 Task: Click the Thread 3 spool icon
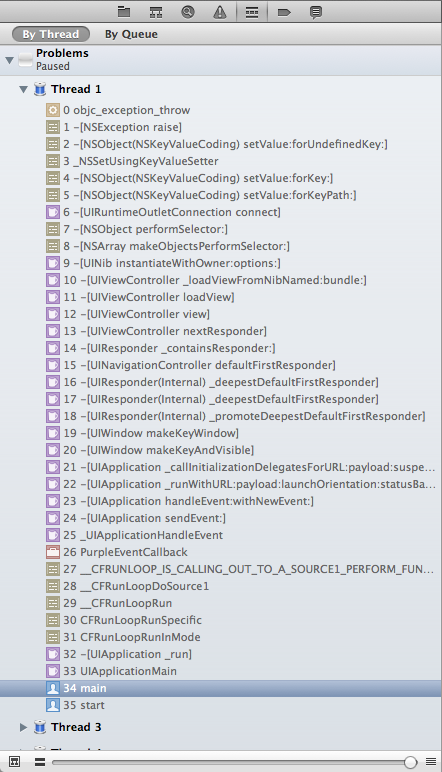40,727
